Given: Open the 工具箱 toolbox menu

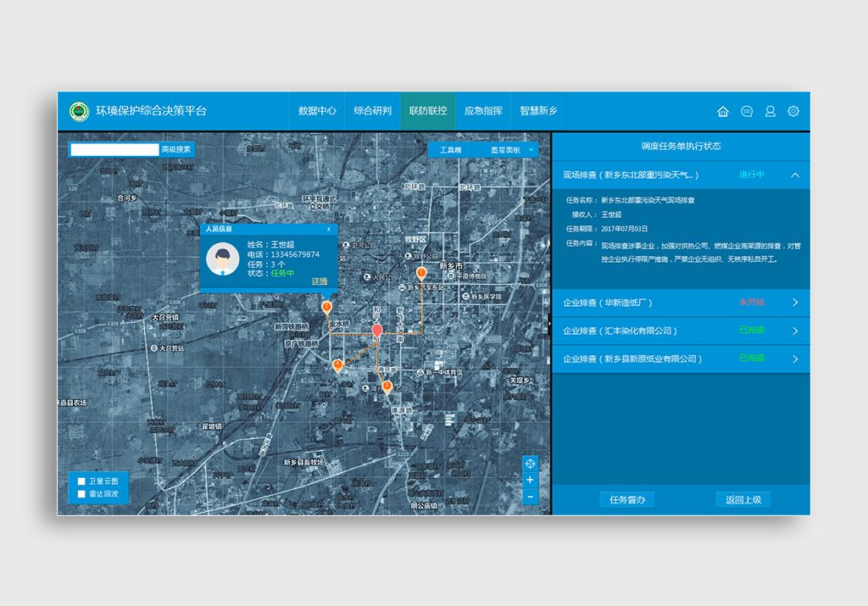Looking at the screenshot, I should point(451,150).
